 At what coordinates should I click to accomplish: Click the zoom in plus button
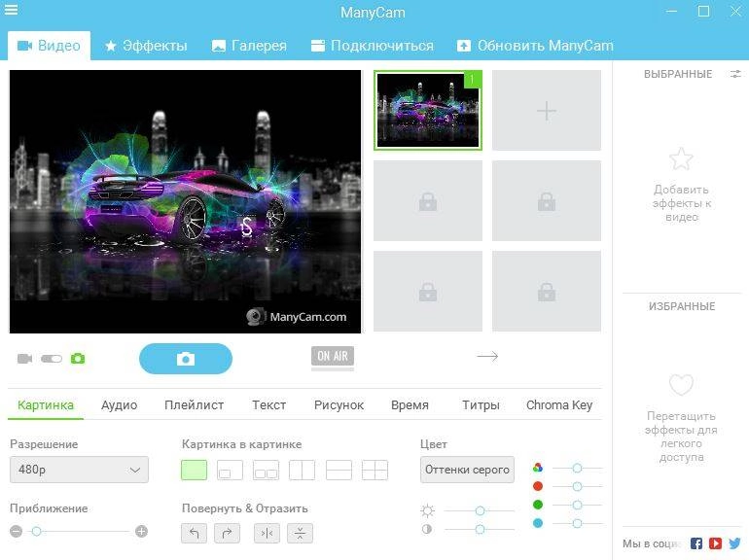point(141,532)
